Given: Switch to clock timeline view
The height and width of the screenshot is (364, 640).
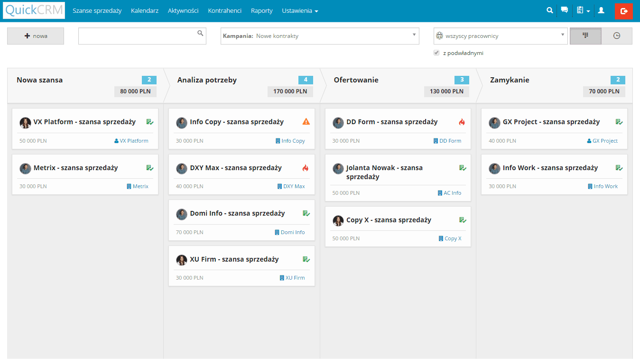Looking at the screenshot, I should 617,36.
